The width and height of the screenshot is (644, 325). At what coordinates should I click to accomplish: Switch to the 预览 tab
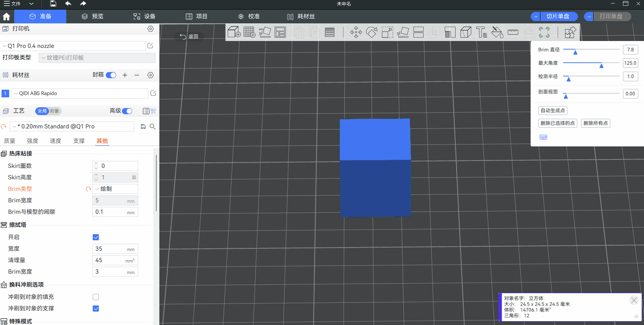pos(93,16)
